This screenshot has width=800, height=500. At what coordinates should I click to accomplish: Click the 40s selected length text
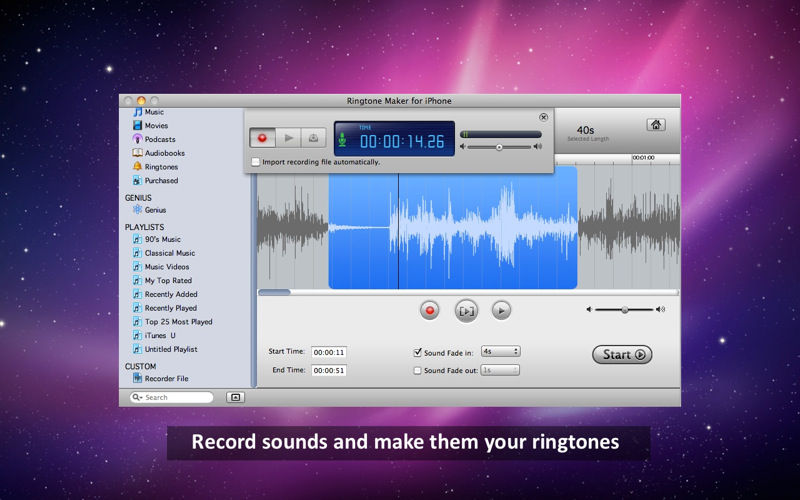click(585, 130)
